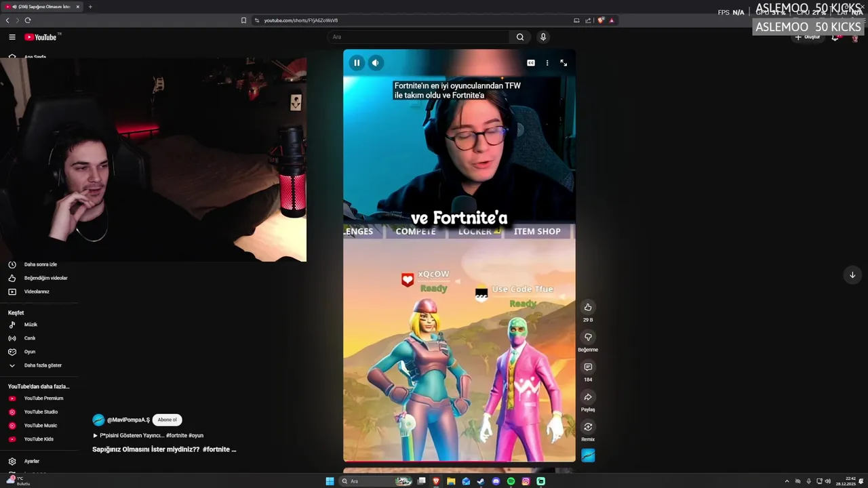Viewport: 868px width, 488px height.
Task: Mute the Short's volume speaker icon
Action: click(x=375, y=63)
